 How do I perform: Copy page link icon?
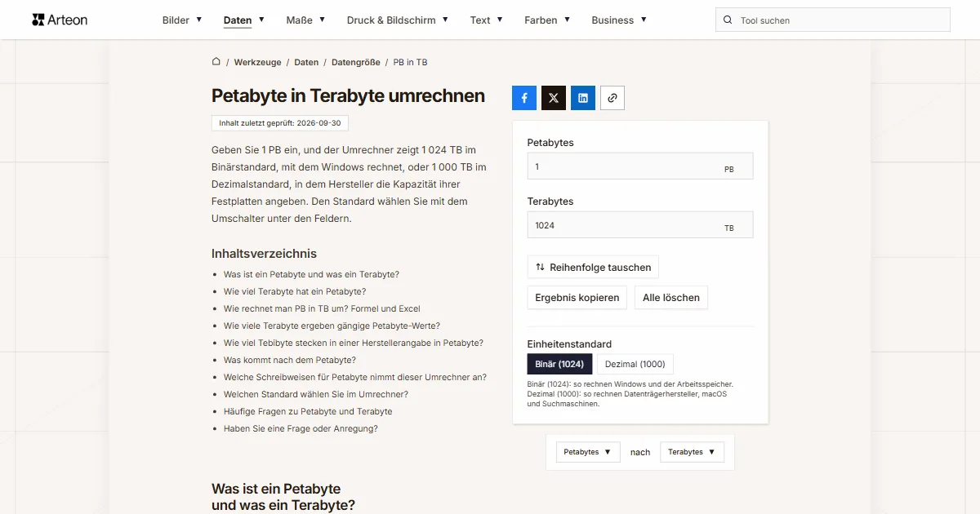pyautogui.click(x=612, y=98)
